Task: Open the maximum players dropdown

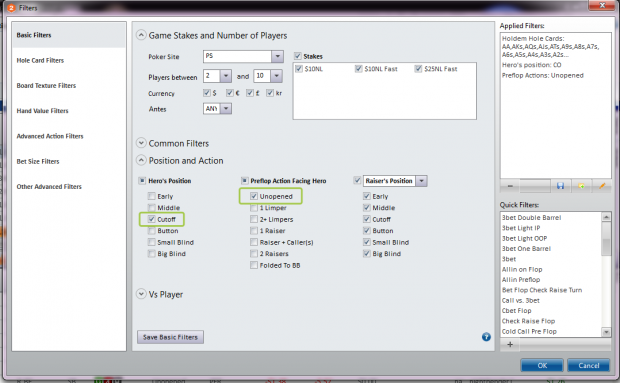Action: [x=276, y=76]
